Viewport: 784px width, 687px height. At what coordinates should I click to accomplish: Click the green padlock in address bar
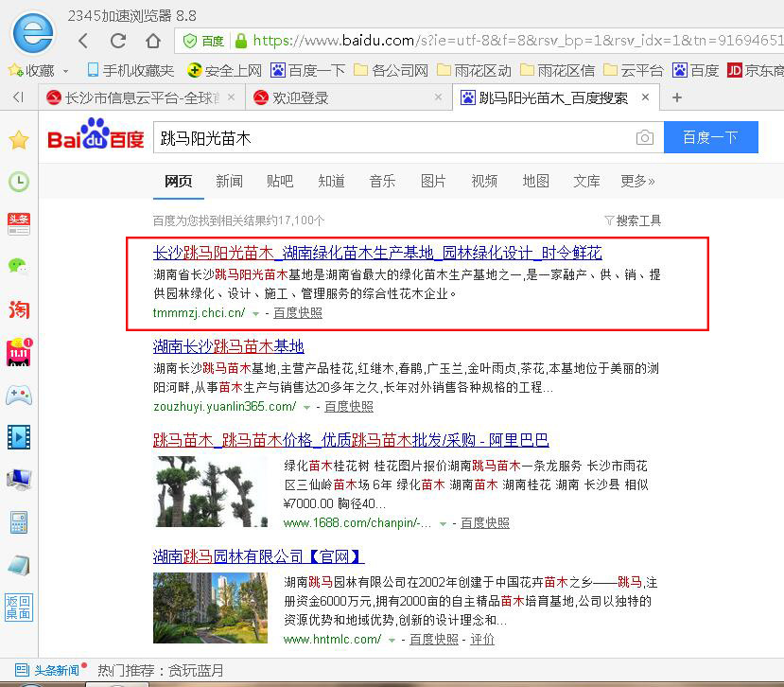tap(241, 41)
